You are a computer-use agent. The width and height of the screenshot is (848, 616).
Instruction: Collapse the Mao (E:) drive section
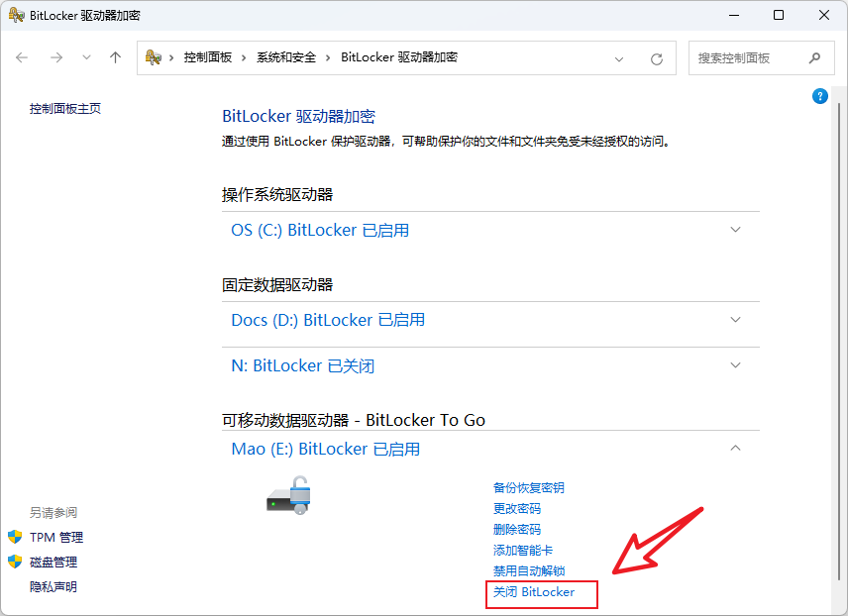click(x=735, y=449)
